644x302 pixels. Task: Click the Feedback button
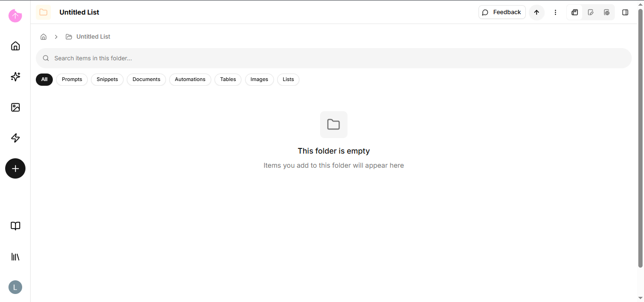click(x=502, y=12)
